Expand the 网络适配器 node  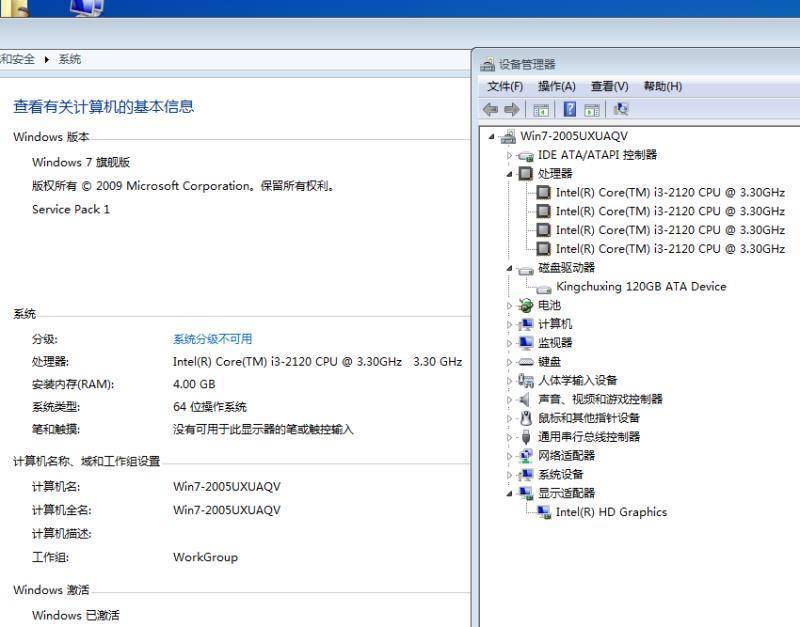(509, 456)
